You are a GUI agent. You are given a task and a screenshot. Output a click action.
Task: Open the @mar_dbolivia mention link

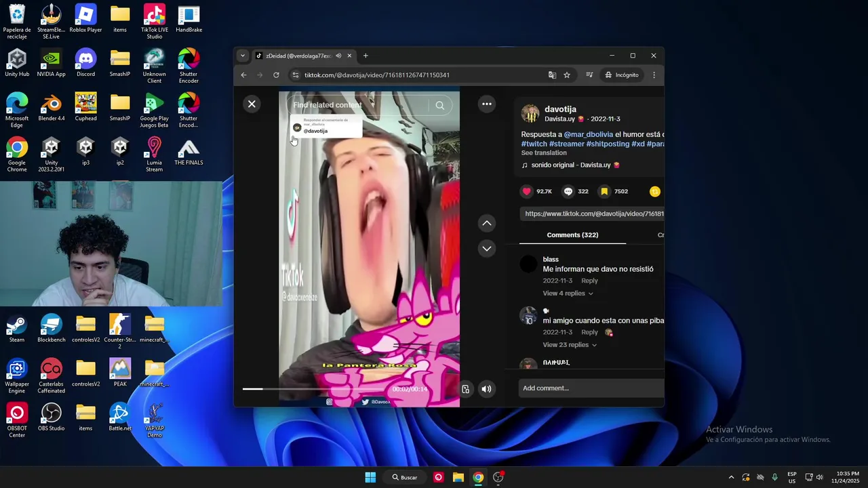(588, 134)
